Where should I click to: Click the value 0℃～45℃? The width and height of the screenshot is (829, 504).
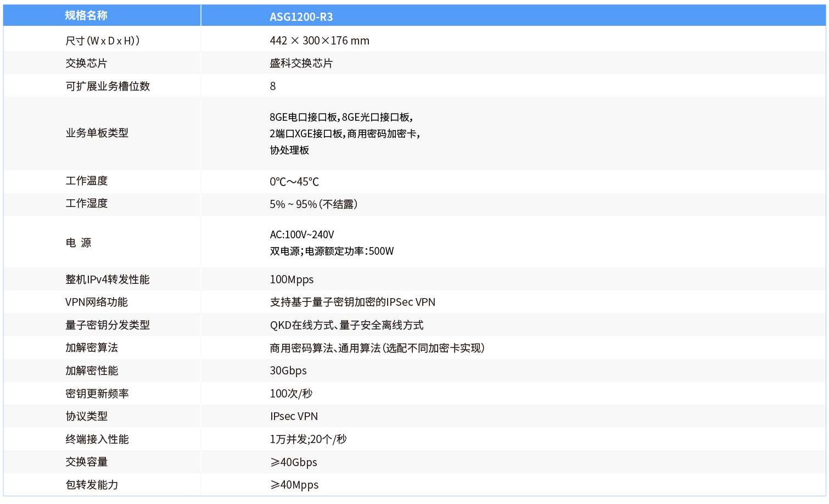pos(294,181)
